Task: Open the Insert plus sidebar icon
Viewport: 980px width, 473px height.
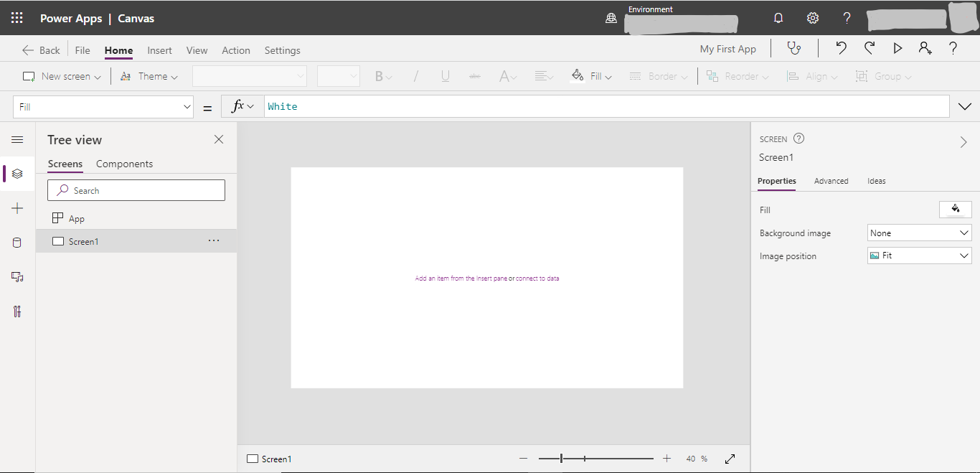Action: pyautogui.click(x=17, y=208)
